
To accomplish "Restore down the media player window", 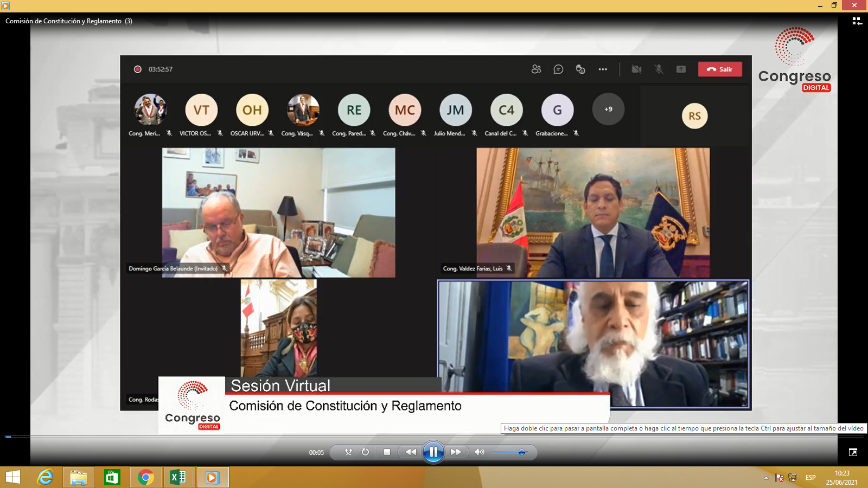I will click(834, 5).
